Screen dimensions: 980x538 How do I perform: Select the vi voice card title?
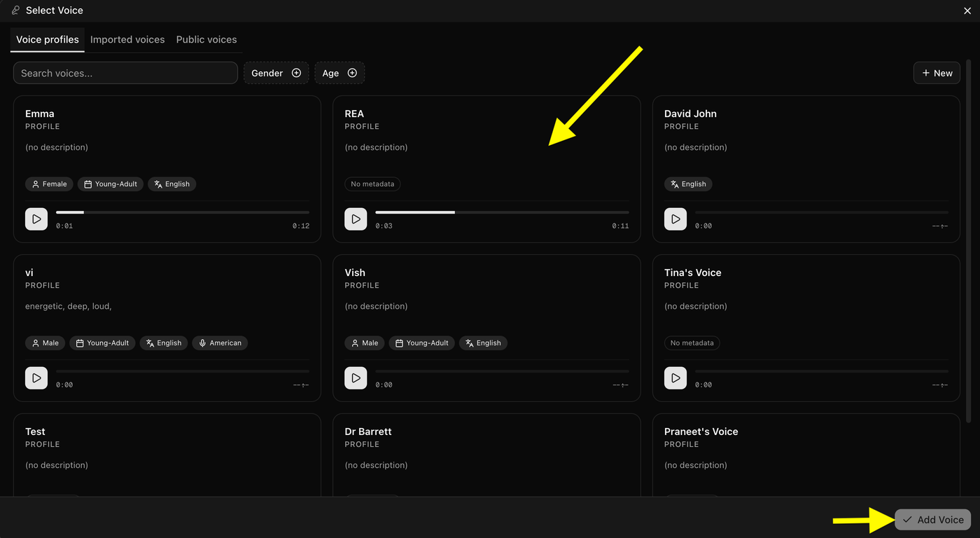tap(29, 273)
